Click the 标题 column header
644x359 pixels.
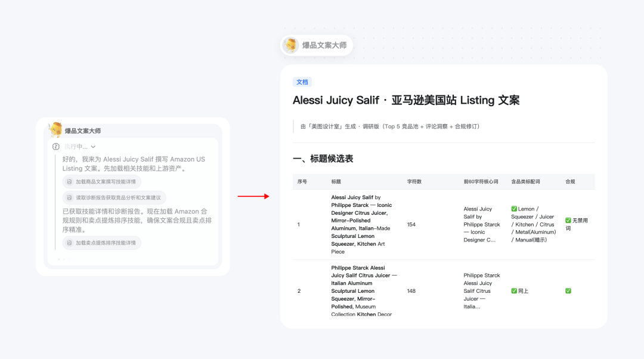tap(336, 181)
